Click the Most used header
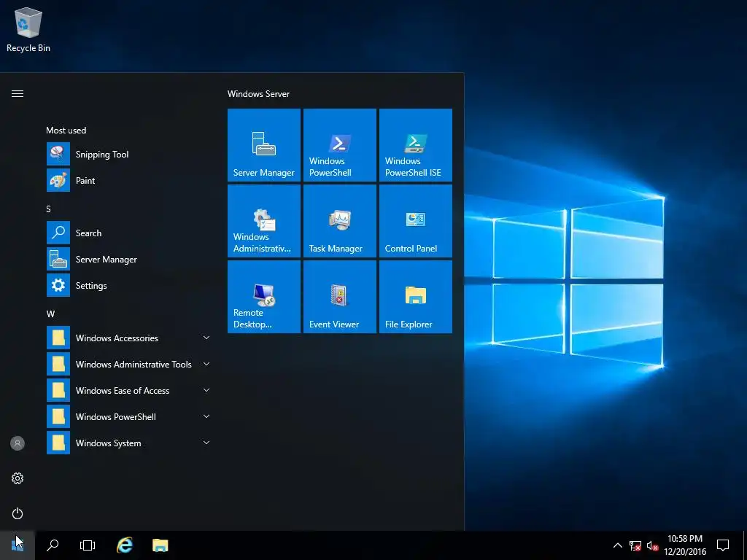The image size is (747, 560). tap(66, 130)
